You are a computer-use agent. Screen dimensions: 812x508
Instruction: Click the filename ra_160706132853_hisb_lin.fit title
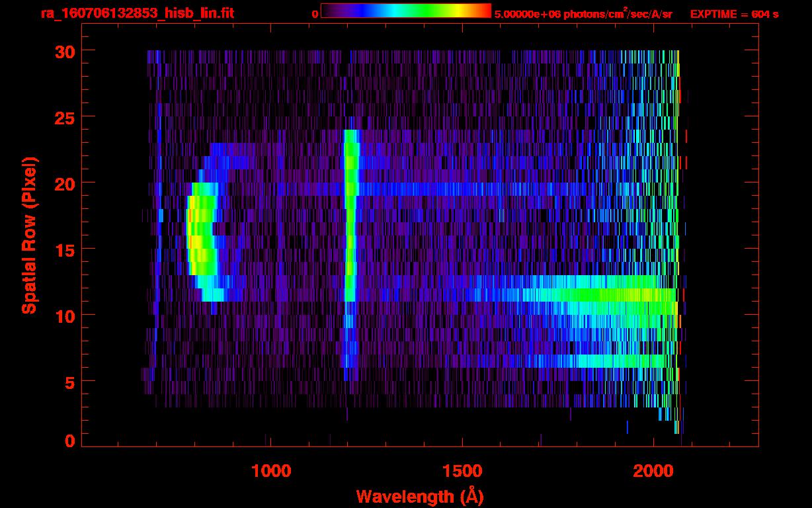pyautogui.click(x=137, y=13)
